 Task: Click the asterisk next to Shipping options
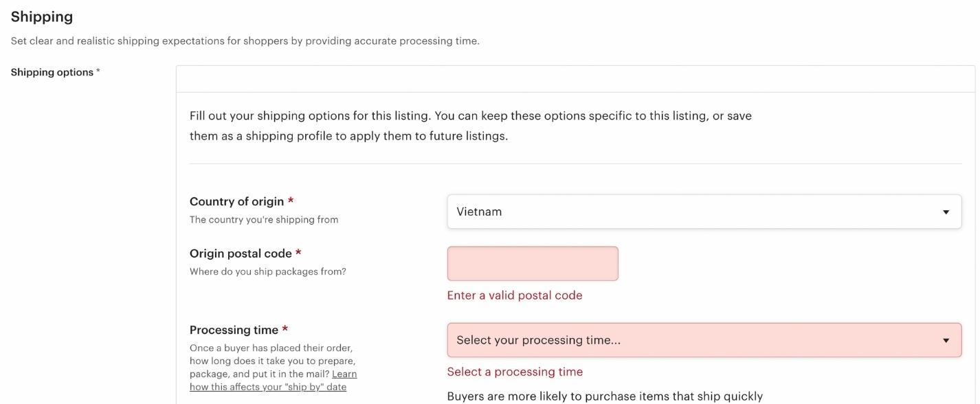click(98, 71)
